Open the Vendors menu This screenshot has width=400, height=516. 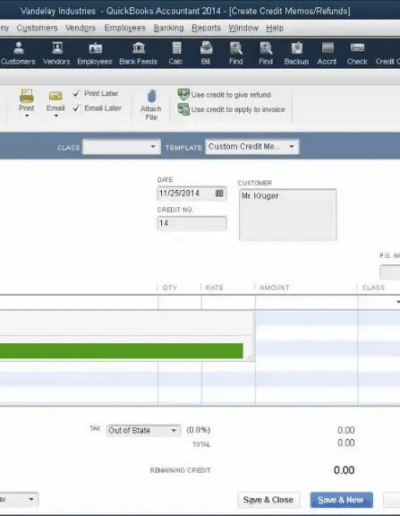tap(80, 28)
